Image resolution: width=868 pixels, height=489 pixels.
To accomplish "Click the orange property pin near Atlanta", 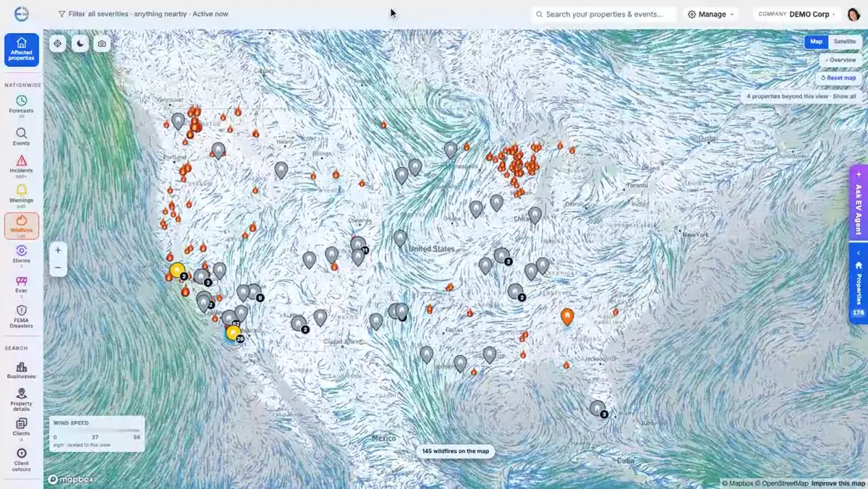I will click(567, 317).
